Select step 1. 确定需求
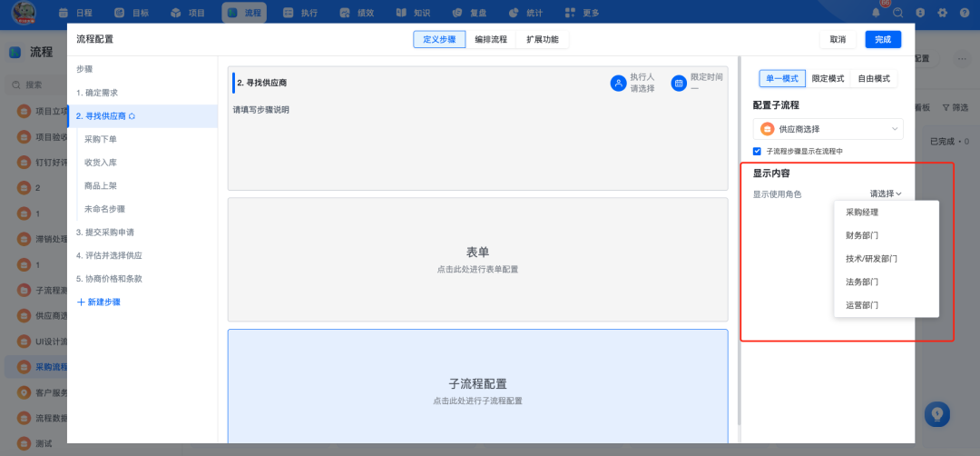980x456 pixels. (142, 93)
